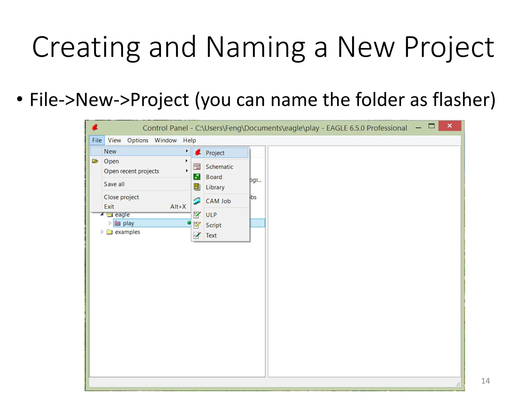The width and height of the screenshot is (532, 399).
Task: Maximize the Control Panel window
Action: click(431, 126)
